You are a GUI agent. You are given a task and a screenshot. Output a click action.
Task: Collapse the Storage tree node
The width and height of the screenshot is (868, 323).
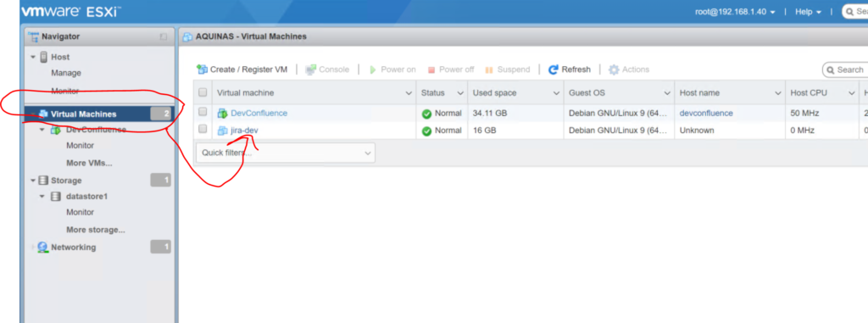tap(33, 181)
